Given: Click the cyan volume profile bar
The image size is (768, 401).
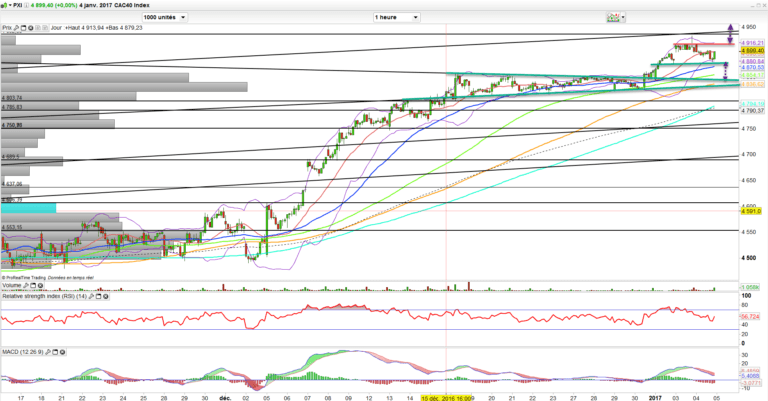Looking at the screenshot, I should click(28, 208).
